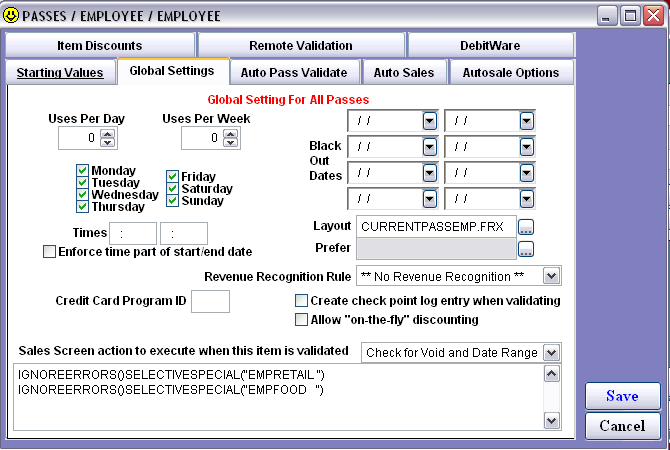This screenshot has width=670, height=450.
Task: Switch to Autosale Options tab
Action: 511,73
